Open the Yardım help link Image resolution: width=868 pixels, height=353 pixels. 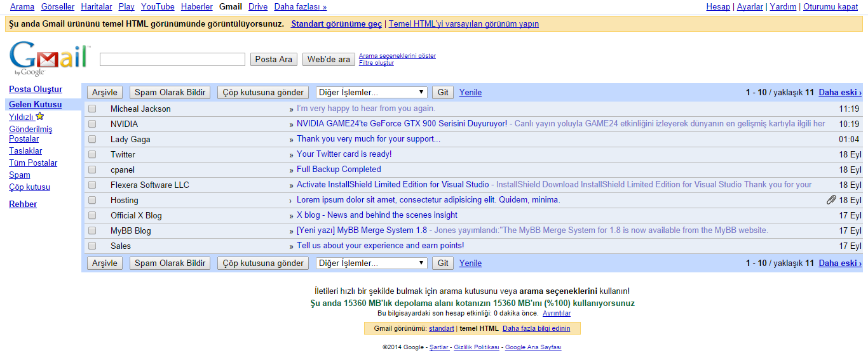(x=783, y=6)
